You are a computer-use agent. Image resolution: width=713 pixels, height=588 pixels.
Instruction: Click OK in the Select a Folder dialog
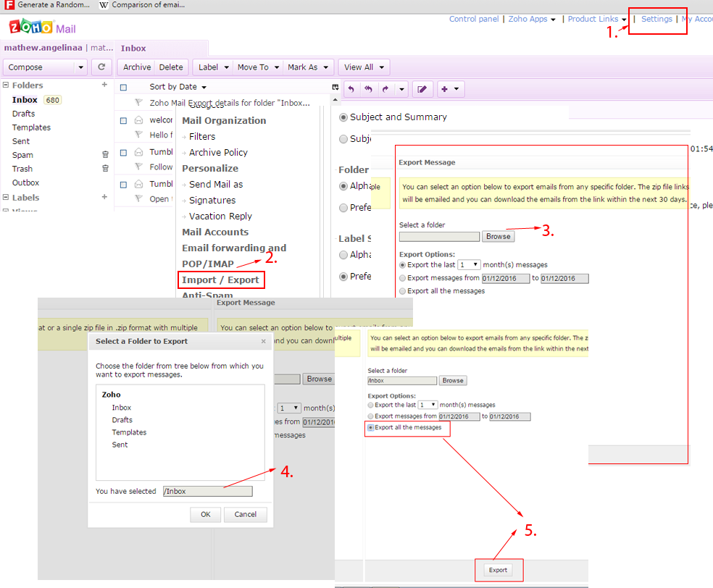click(x=206, y=514)
